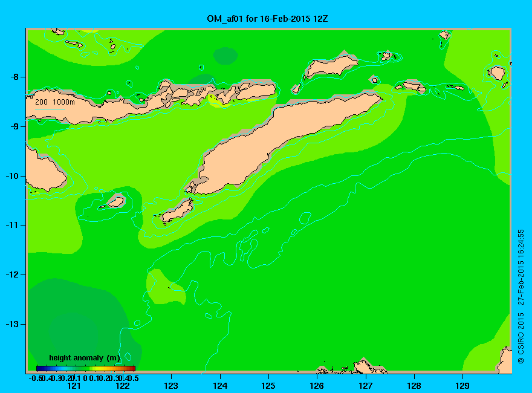This screenshot has width=532, height=393.
Task: Click longitude label '123'
Action: click(x=171, y=386)
